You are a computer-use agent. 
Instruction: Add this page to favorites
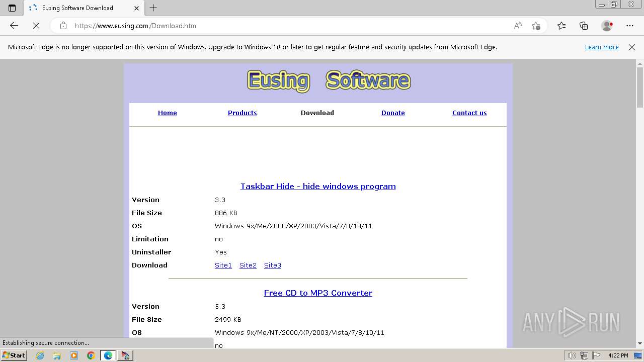[x=536, y=26]
